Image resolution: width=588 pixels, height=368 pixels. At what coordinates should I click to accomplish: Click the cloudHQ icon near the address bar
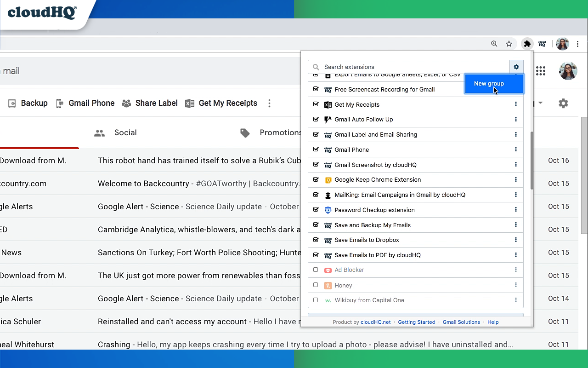coord(542,44)
